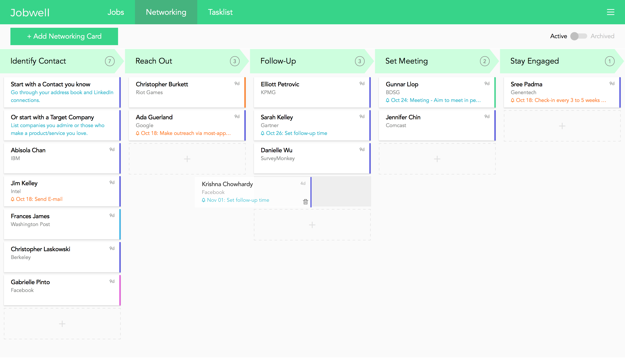The height and width of the screenshot is (364, 625).
Task: Open Danielle Wu card
Action: click(312, 158)
